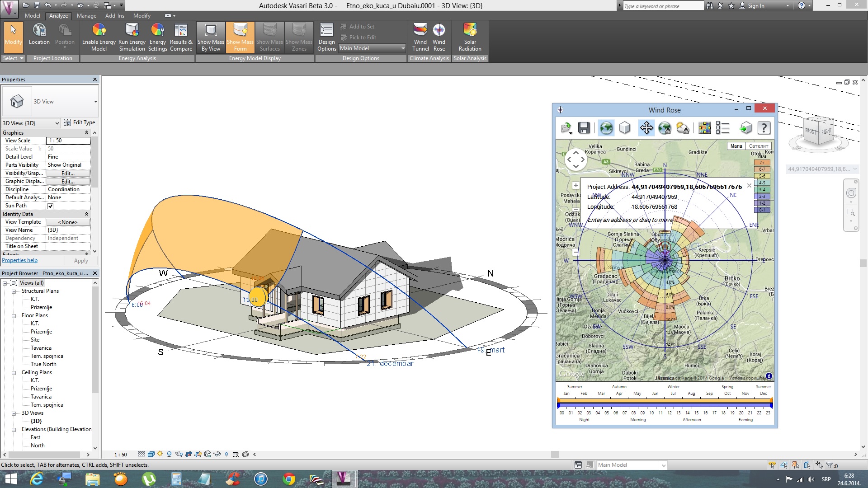
Task: Select the globe map view icon
Action: (606, 128)
